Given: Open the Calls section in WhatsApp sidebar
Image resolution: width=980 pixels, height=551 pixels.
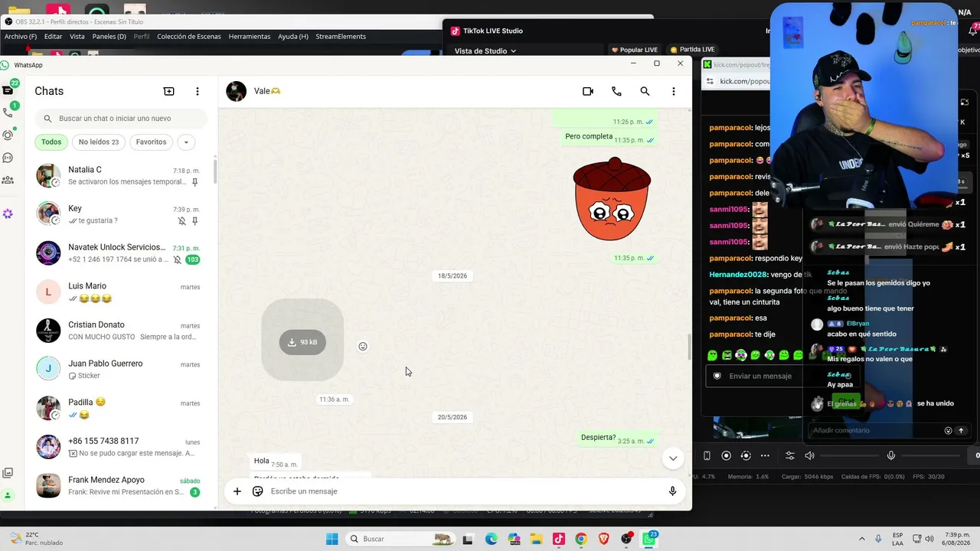Looking at the screenshot, I should (8, 112).
